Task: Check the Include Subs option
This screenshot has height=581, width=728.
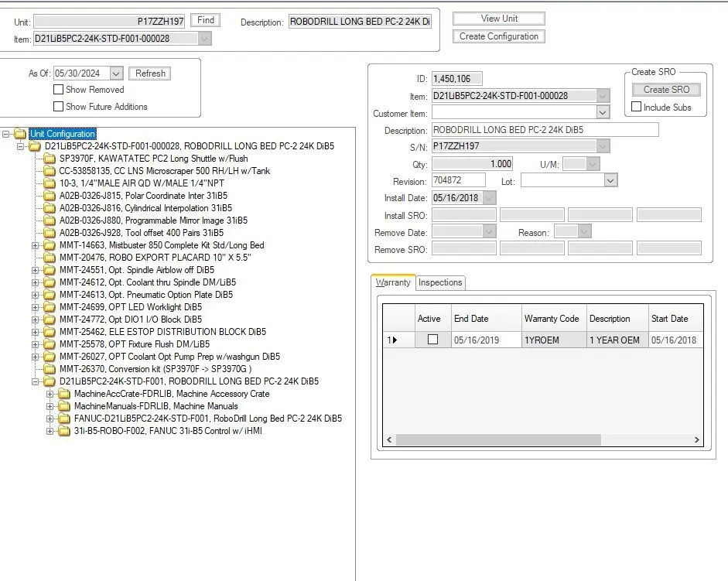Action: tap(637, 108)
